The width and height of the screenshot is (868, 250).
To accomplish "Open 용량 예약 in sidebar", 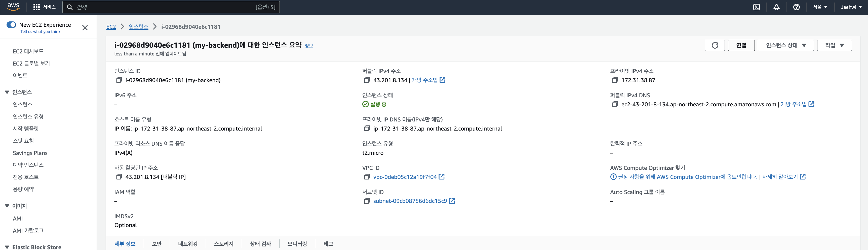I will [x=23, y=189].
